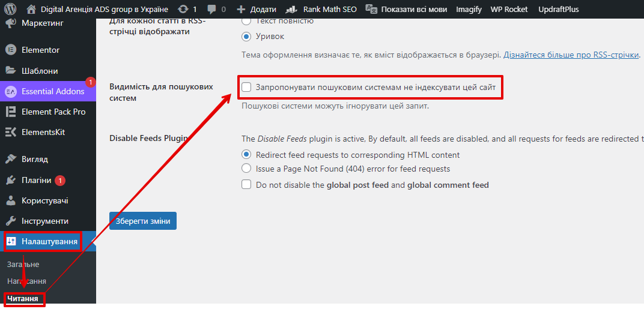
Task: Choose Redirect feed requests to HTML content
Action: [x=246, y=155]
